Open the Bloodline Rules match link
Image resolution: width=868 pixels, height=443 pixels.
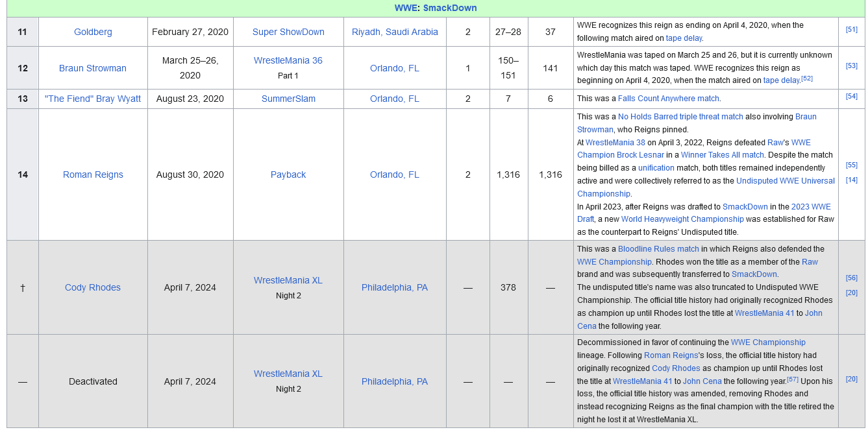point(658,249)
